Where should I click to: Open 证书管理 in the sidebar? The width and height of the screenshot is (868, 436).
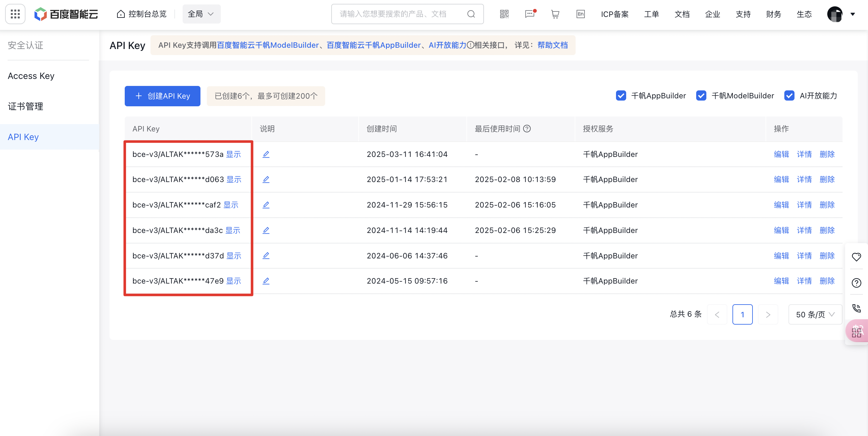[x=25, y=107]
